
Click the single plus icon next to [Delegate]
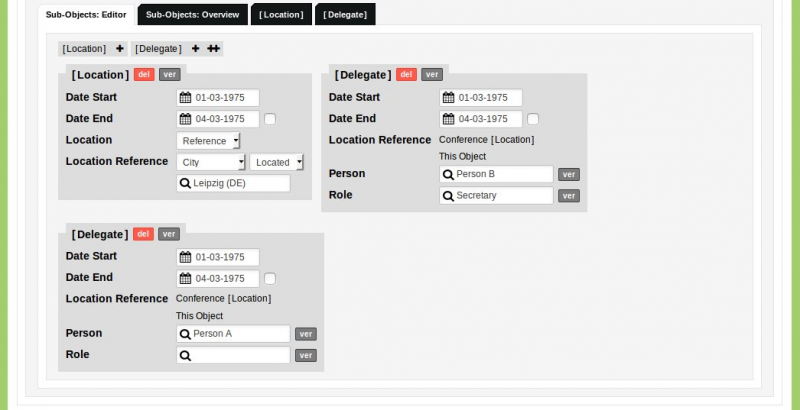pyautogui.click(x=196, y=48)
